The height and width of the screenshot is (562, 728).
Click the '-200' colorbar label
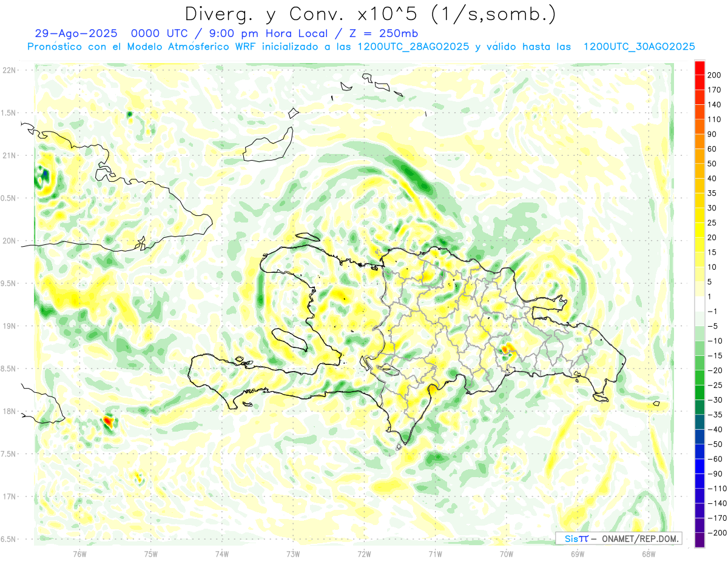716,533
